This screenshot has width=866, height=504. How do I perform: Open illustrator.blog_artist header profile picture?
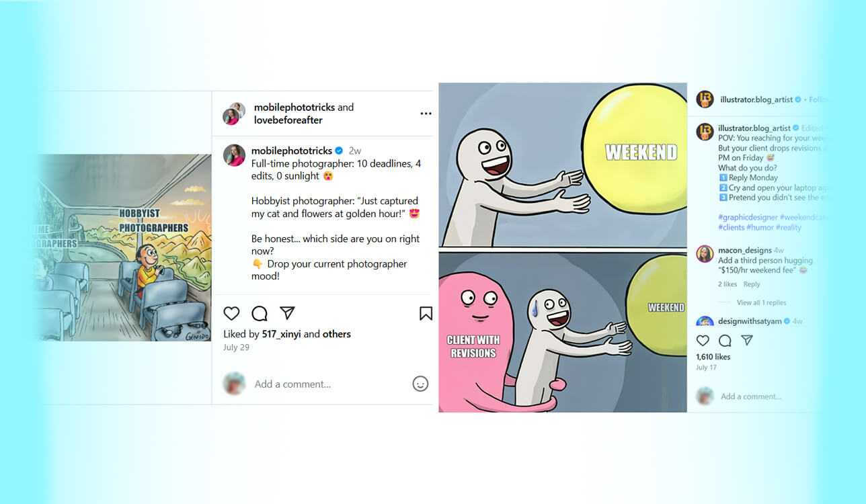705,99
